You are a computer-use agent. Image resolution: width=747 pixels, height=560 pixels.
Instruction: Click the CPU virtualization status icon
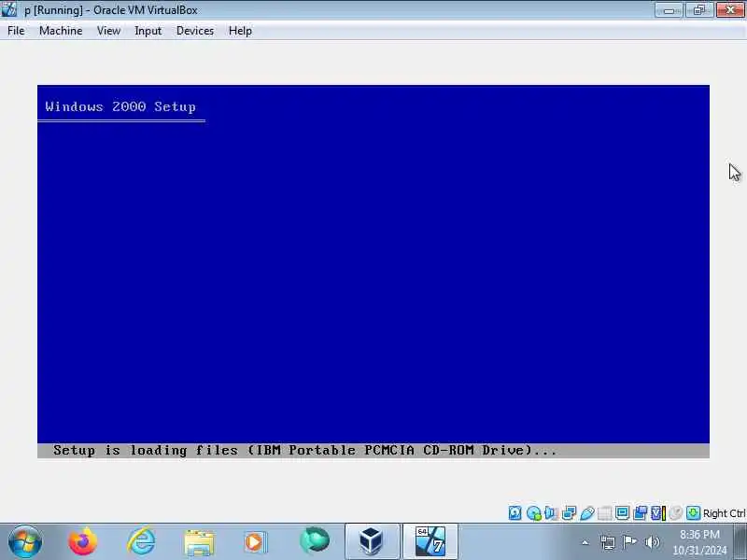click(657, 512)
